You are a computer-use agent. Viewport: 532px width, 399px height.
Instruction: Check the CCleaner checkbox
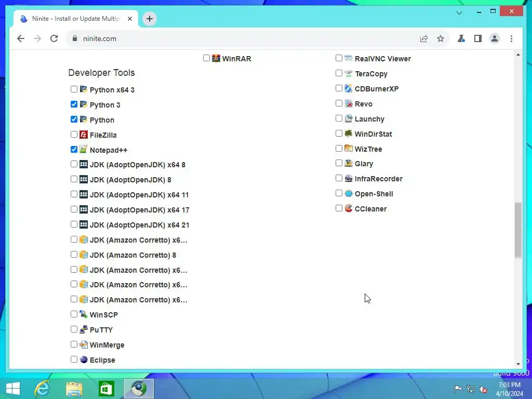pyautogui.click(x=339, y=208)
